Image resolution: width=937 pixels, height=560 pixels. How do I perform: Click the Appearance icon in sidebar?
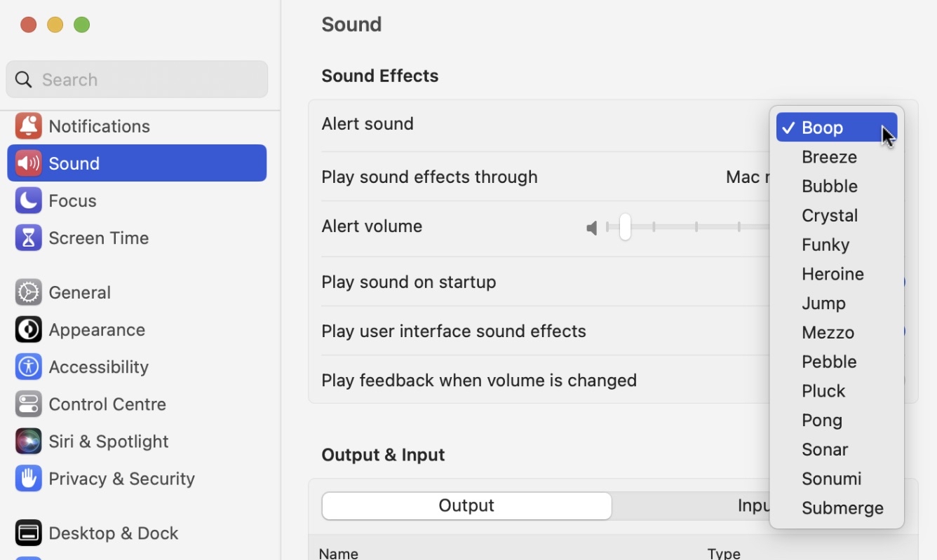coord(28,329)
